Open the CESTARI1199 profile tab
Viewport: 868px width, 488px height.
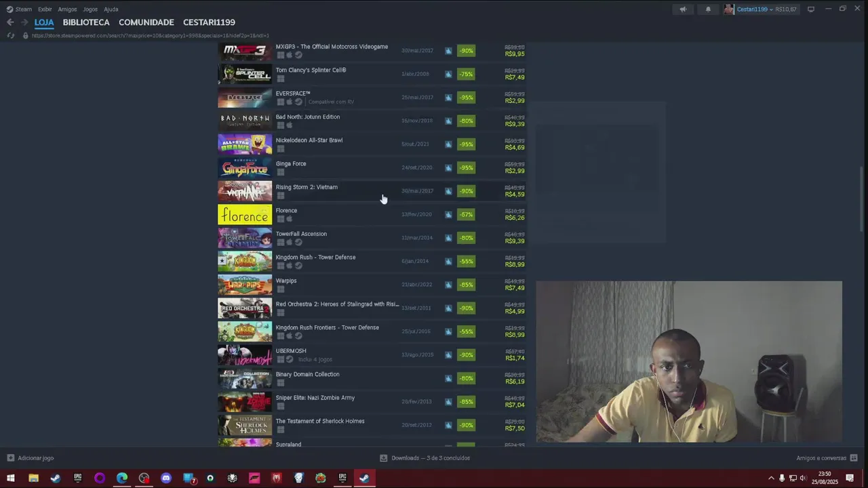[x=209, y=22]
